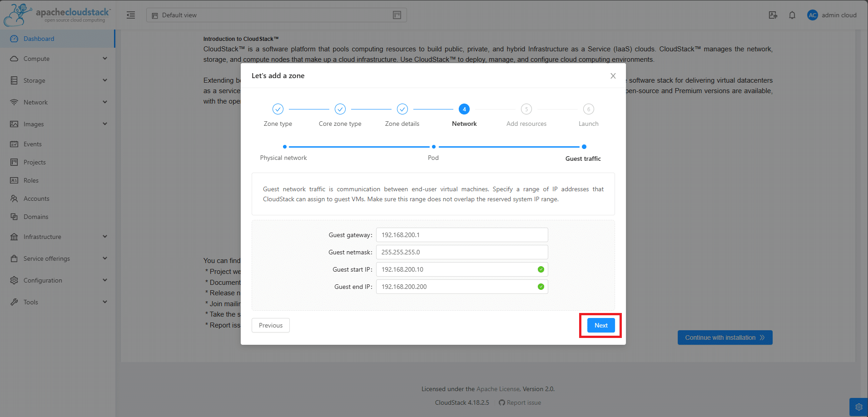Screen dimensions: 868x417
Task: Expand the Compute menu chevron
Action: pyautogui.click(x=105, y=59)
